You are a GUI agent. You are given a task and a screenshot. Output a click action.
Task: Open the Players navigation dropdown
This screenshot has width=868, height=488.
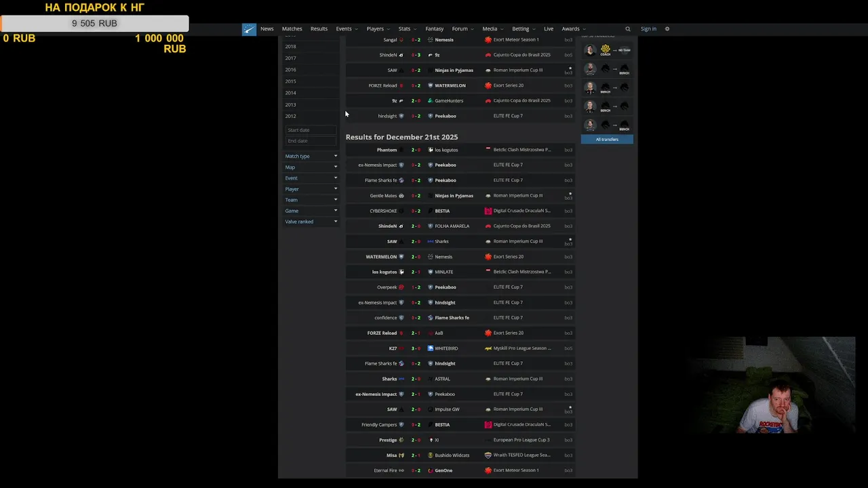tap(378, 29)
